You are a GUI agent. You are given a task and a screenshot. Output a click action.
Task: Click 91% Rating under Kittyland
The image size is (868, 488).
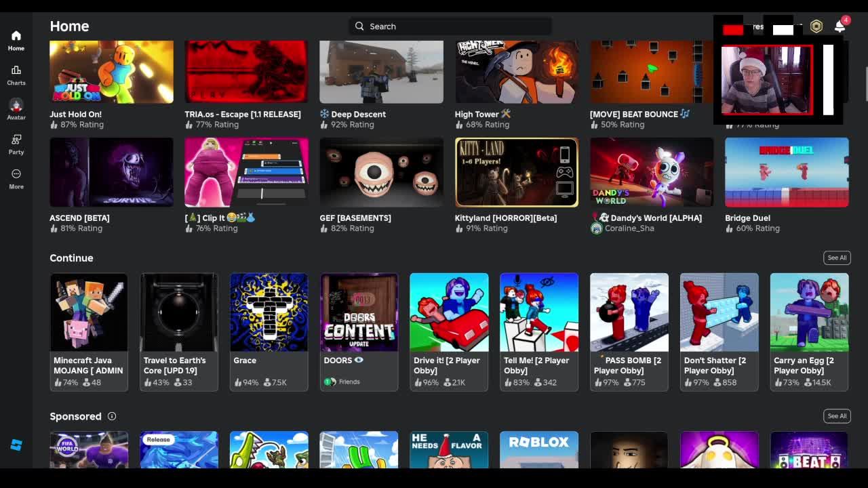coord(486,228)
